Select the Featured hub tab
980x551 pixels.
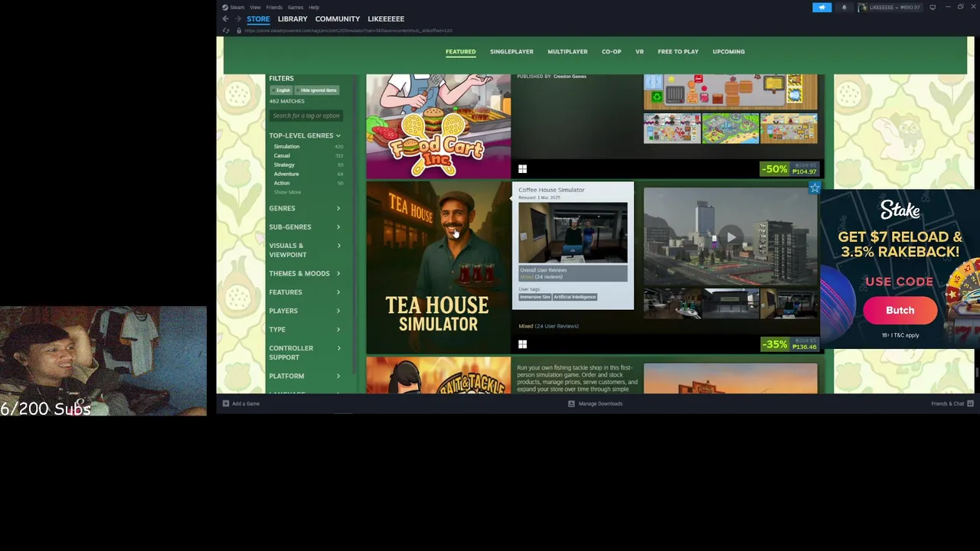coord(461,51)
